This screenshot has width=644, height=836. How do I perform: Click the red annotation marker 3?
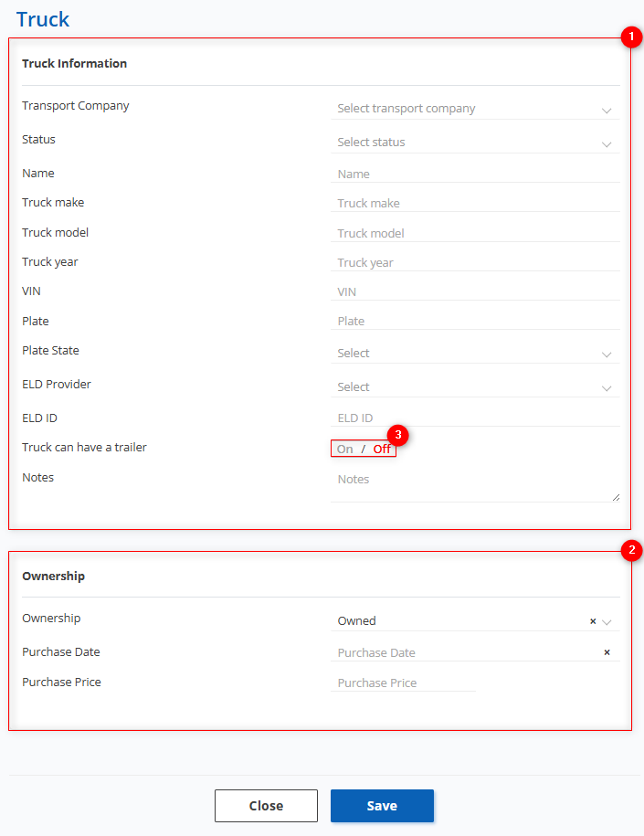click(x=396, y=435)
